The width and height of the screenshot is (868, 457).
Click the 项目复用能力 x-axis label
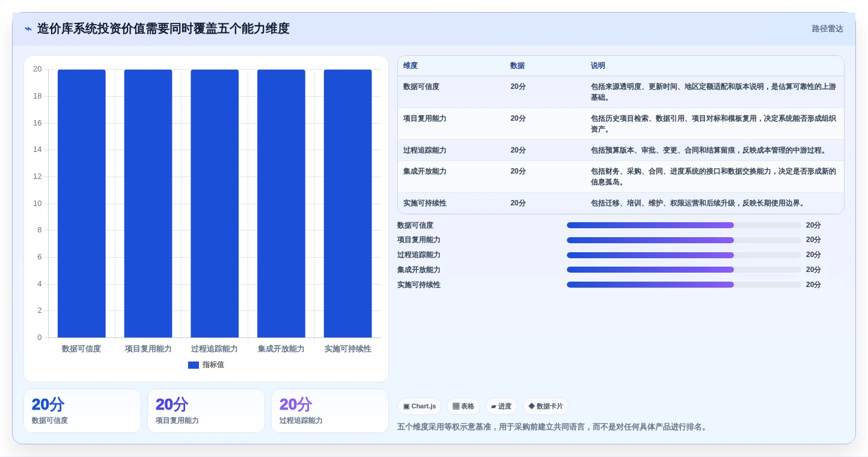(148, 349)
